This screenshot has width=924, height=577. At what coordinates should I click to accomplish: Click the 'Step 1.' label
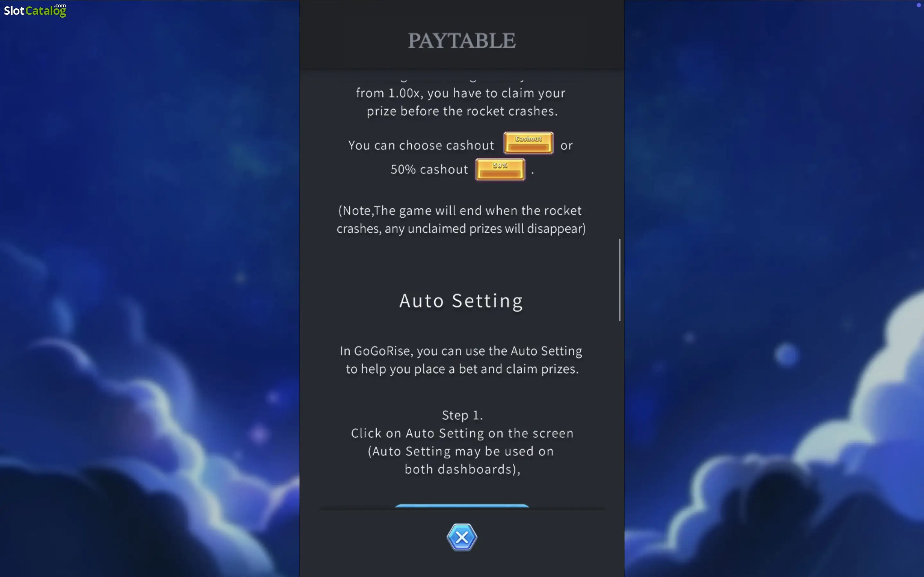click(x=462, y=415)
